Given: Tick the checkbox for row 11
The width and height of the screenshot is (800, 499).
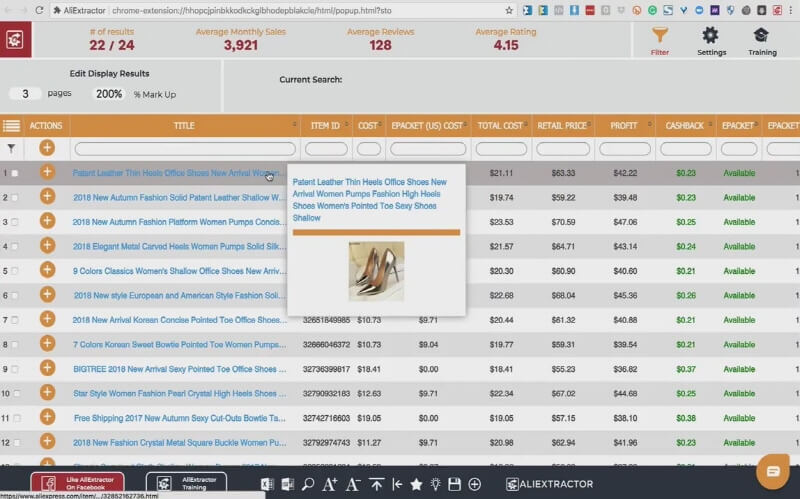Looking at the screenshot, I should (17, 418).
